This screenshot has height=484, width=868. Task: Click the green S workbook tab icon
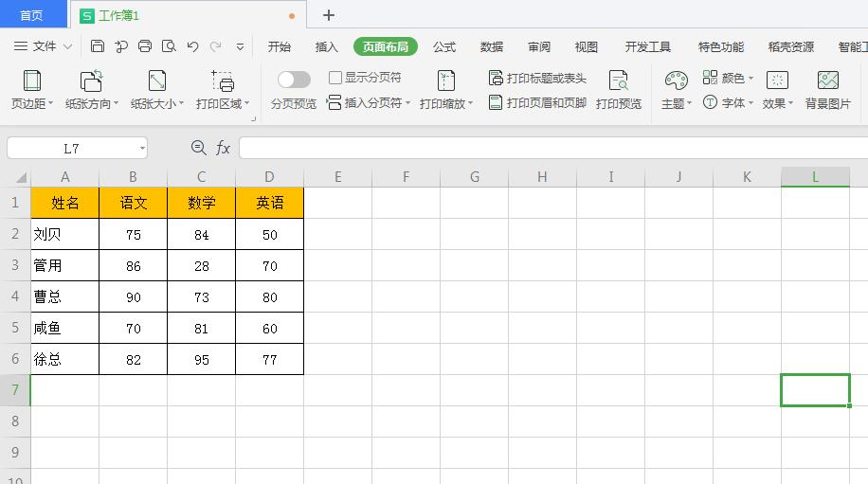pyautogui.click(x=87, y=16)
